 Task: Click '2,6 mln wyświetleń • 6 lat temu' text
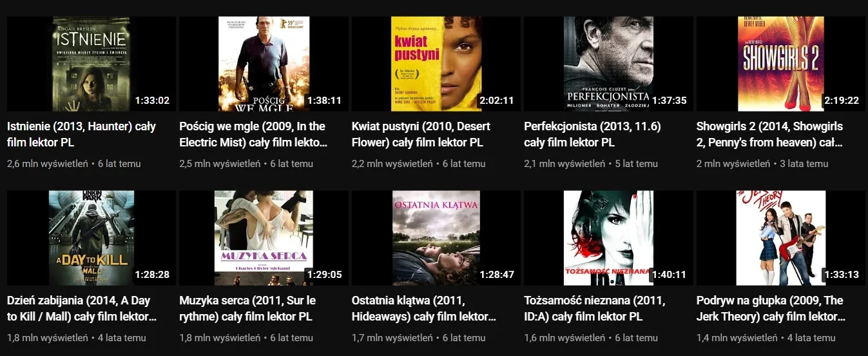pos(73,164)
